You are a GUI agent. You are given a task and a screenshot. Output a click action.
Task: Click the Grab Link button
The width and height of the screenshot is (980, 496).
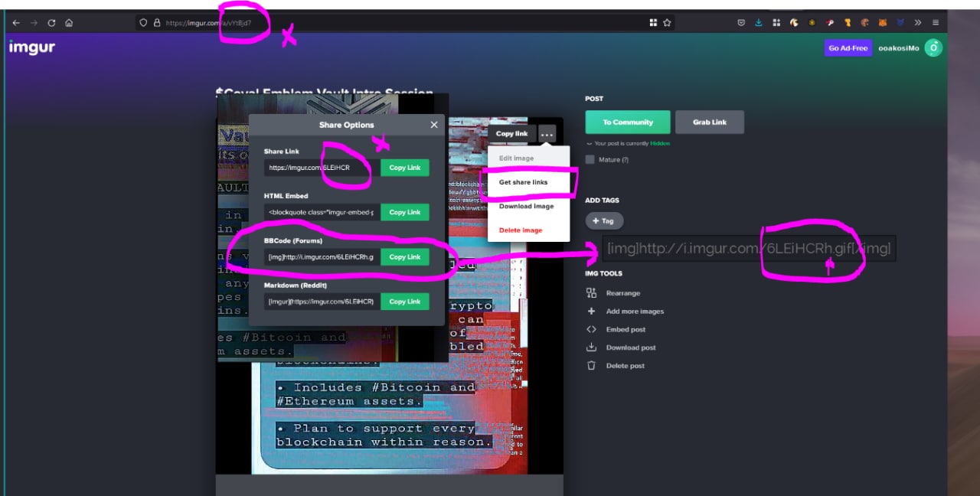(710, 122)
